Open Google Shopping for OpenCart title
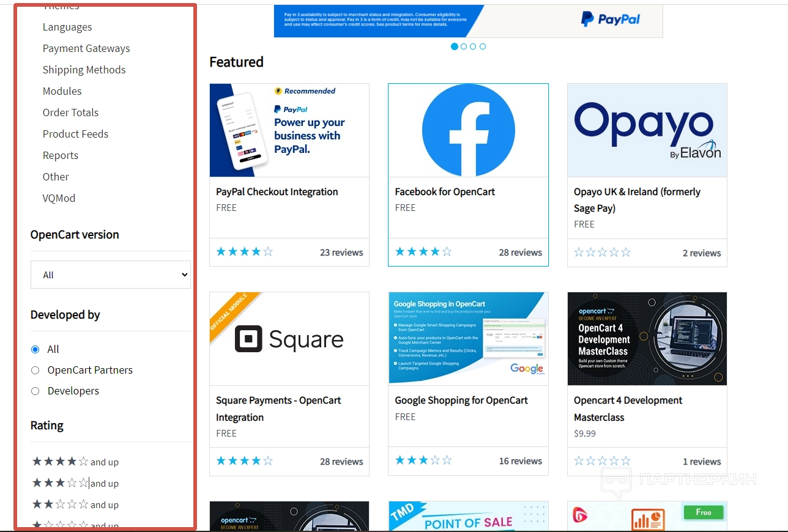Screen dimensions: 788x532 [461, 400]
